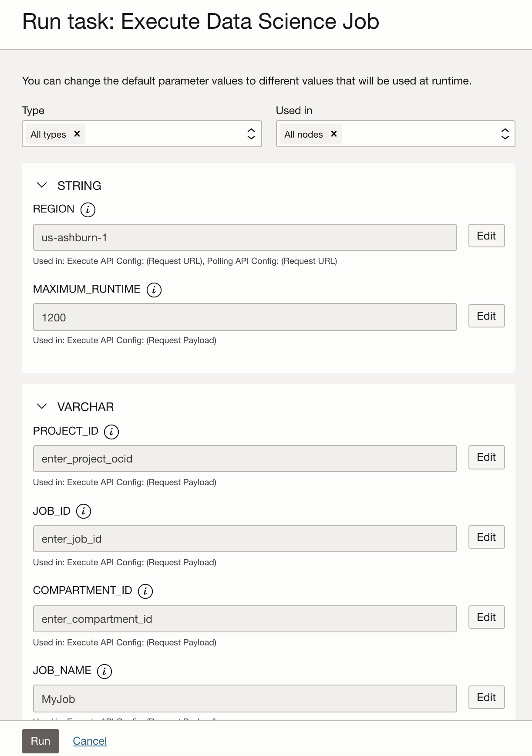Collapse the VARCHAR section
Screen dimensions: 532x756
pos(42,407)
